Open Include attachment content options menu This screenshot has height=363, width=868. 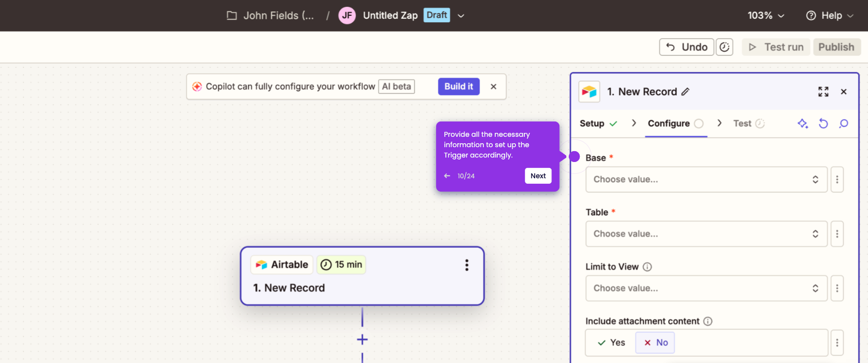coord(837,343)
